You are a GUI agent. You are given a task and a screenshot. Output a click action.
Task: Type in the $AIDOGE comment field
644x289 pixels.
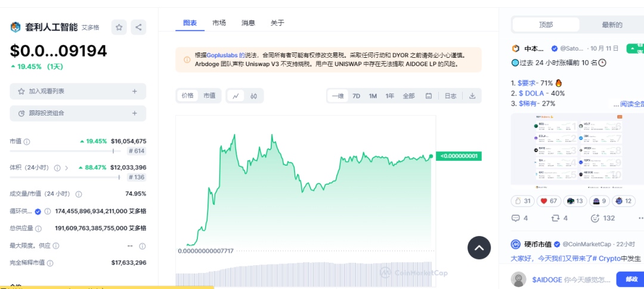(569, 279)
